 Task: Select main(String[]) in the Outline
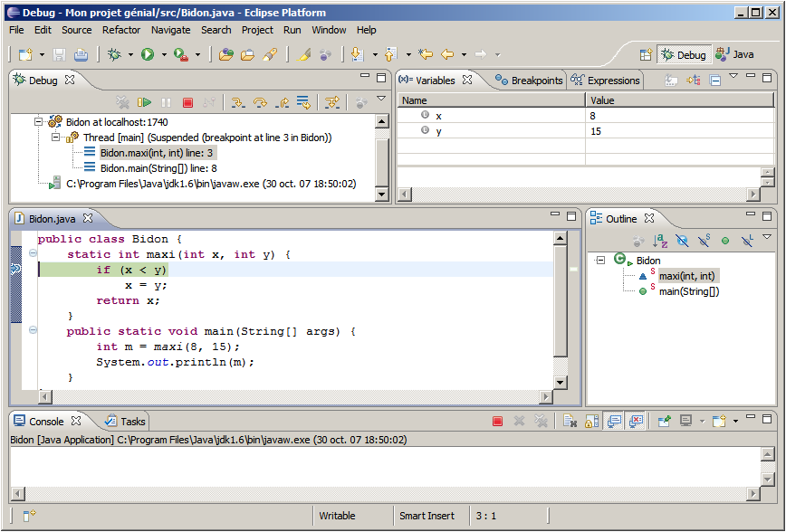point(688,291)
